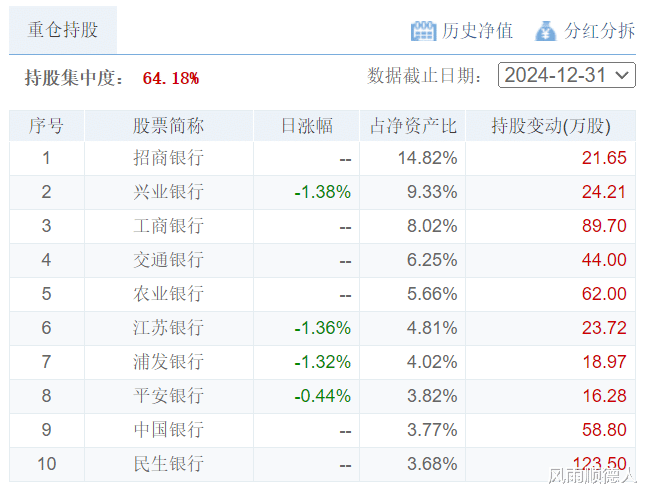Click the 3.77% net asset ratio
647x497 pixels.
point(432,430)
